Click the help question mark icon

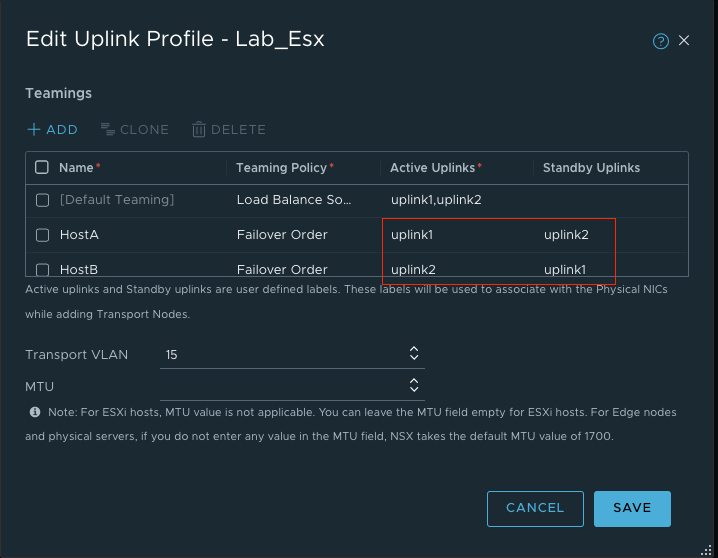pyautogui.click(x=660, y=41)
